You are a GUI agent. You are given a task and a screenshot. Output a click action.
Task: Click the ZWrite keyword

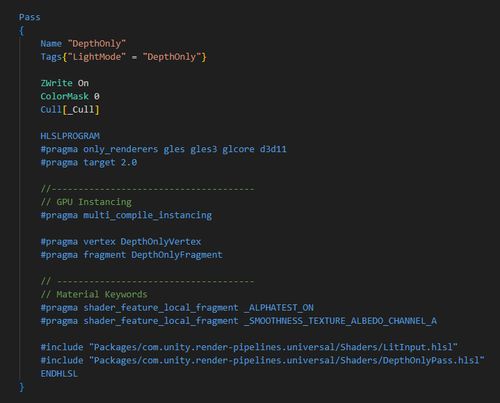[x=56, y=83]
